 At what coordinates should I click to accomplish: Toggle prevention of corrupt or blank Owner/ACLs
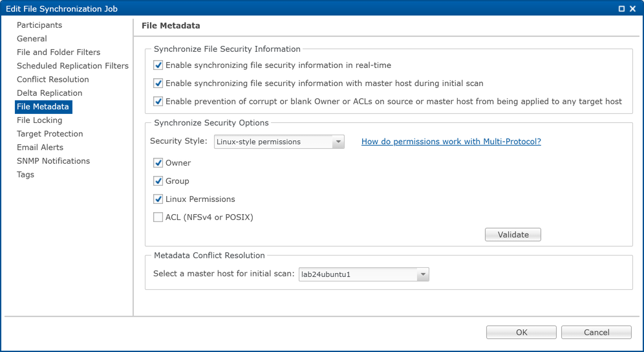pyautogui.click(x=158, y=101)
